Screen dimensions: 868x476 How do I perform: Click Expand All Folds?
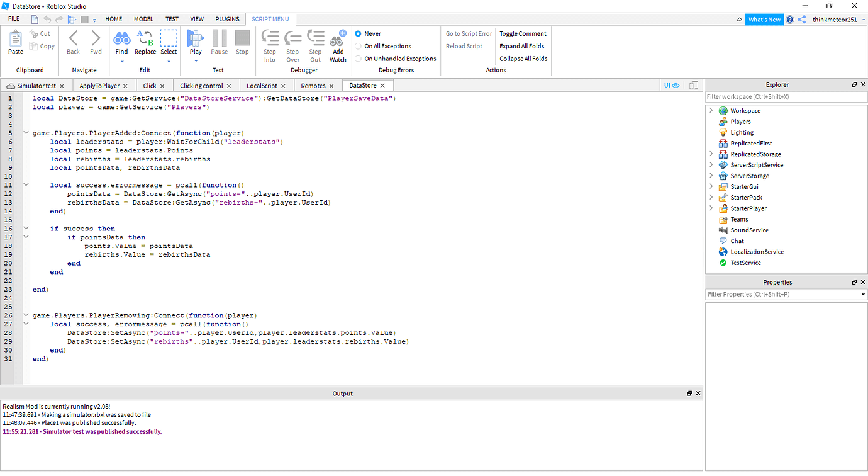coord(522,47)
